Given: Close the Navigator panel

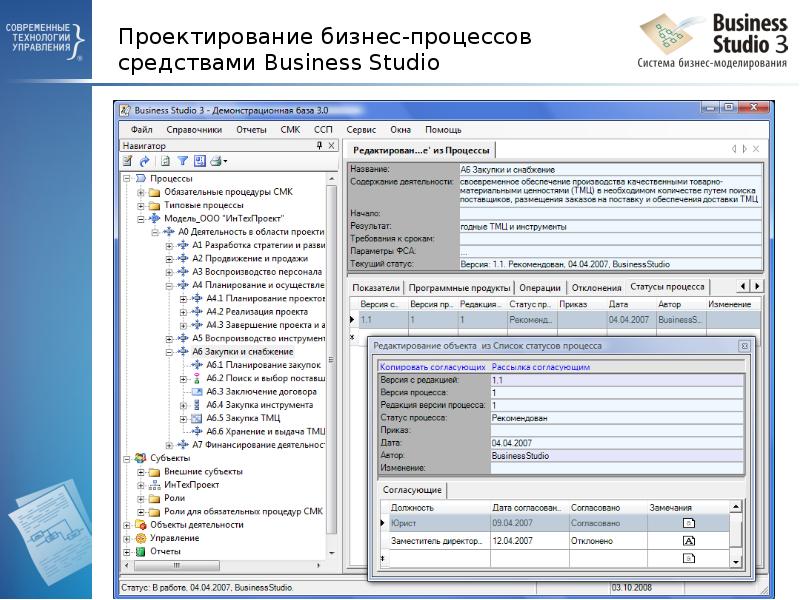Looking at the screenshot, I should tap(331, 145).
